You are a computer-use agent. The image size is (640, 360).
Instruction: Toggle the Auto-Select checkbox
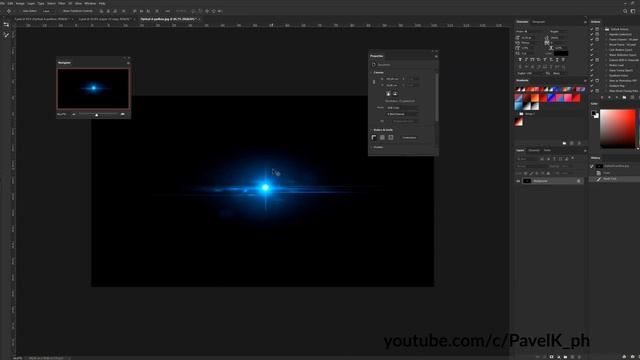click(20, 11)
